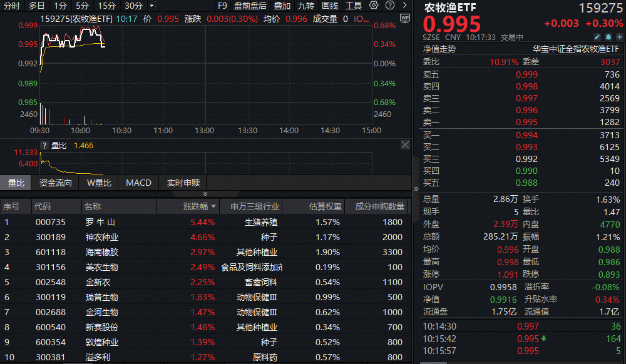Click the F9 button
This screenshot has width=626, height=364.
click(x=223, y=5)
